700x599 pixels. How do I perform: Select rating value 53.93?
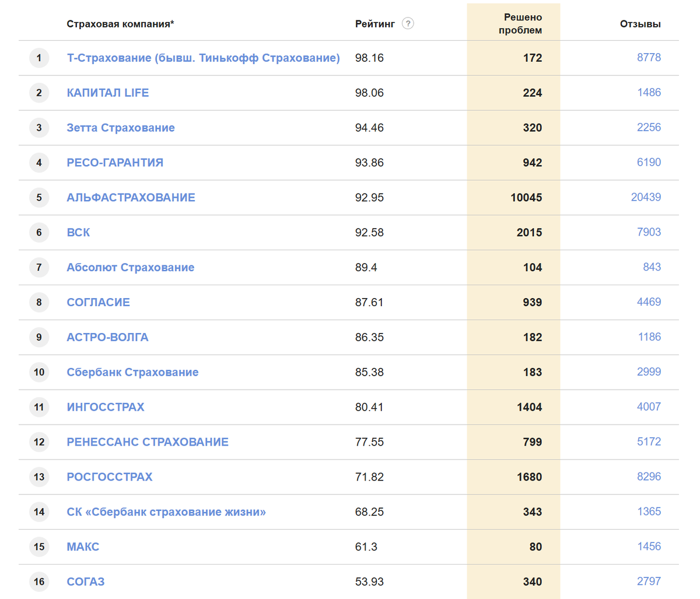point(369,582)
